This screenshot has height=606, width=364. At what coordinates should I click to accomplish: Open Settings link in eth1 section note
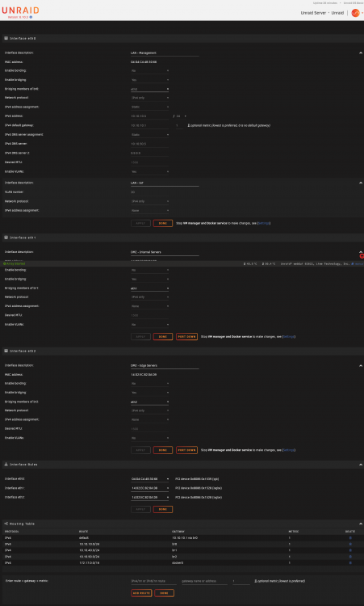pos(288,337)
